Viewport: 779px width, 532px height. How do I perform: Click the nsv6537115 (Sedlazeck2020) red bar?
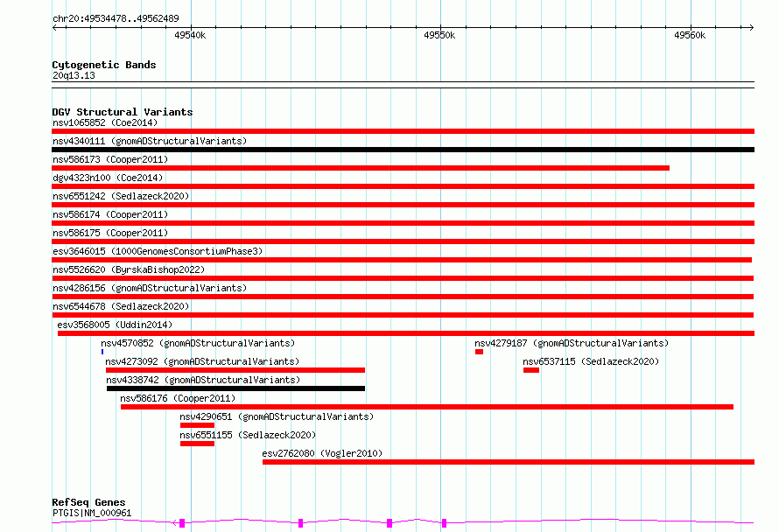click(x=531, y=370)
